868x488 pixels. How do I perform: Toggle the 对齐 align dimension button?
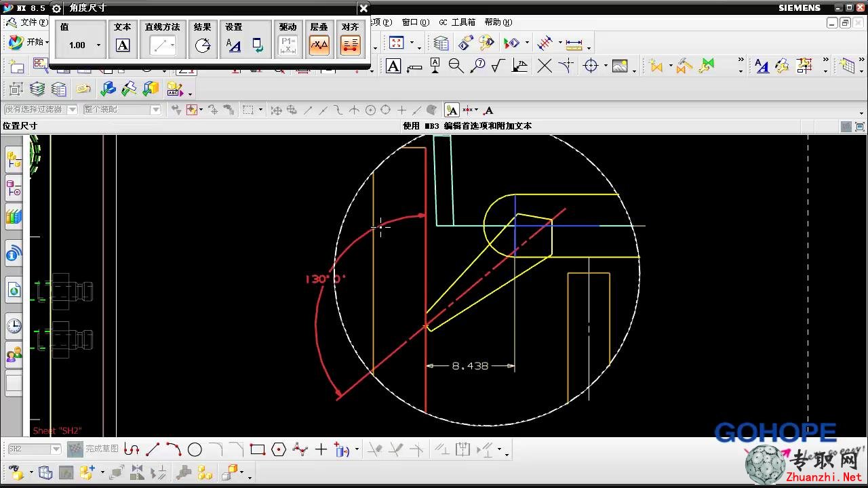coord(350,45)
